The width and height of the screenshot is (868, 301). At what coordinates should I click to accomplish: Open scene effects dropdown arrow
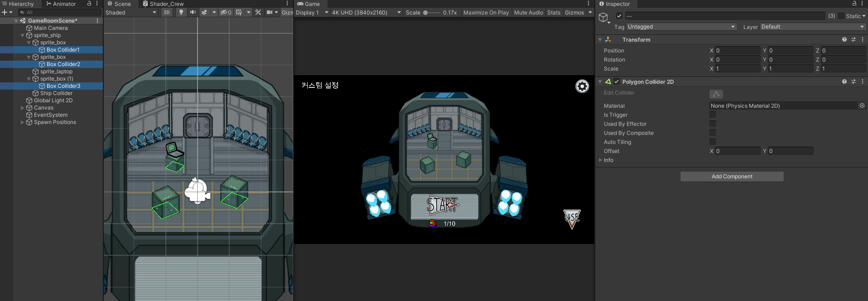(x=214, y=13)
